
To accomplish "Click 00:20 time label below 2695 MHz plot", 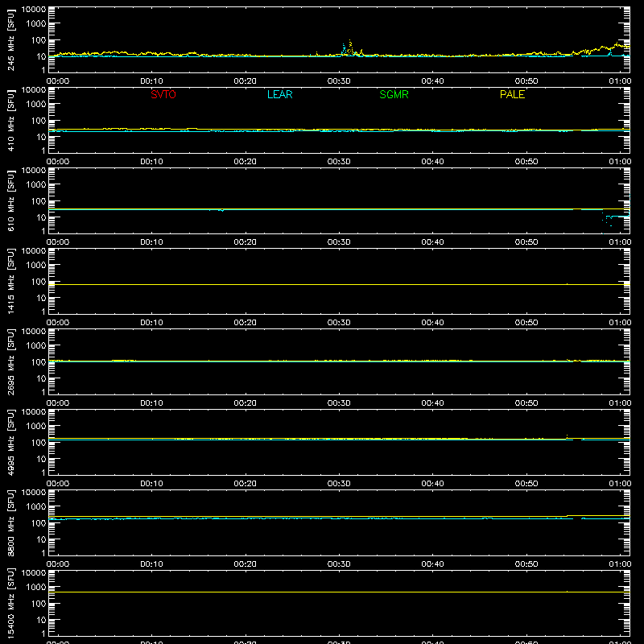I will click(x=246, y=403).
